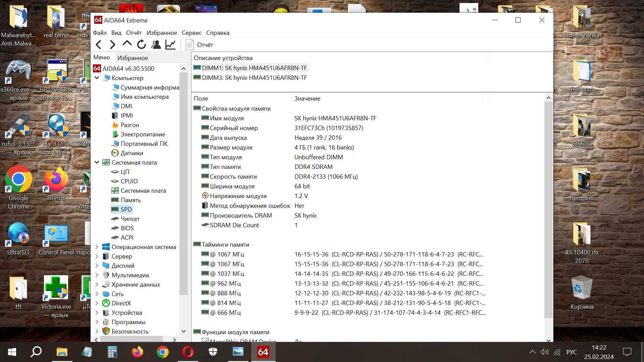The image size is (644, 362).
Task: Click the Back navigation arrow in toolbar
Action: (99, 45)
